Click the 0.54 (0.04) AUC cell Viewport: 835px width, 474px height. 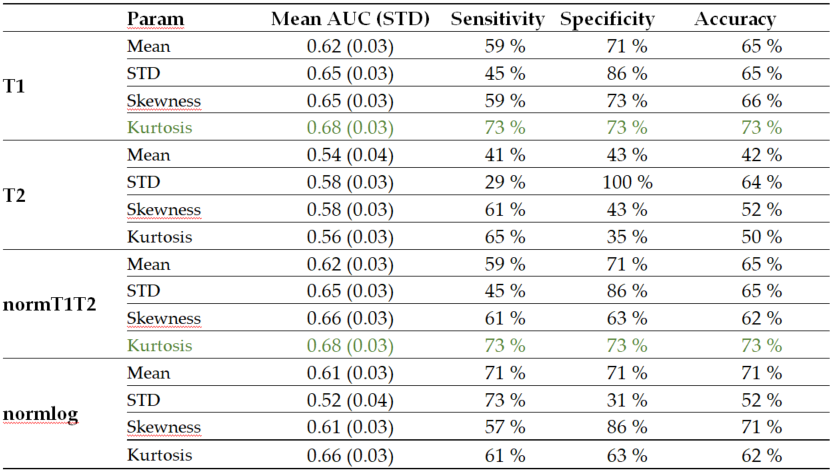pyautogui.click(x=350, y=155)
